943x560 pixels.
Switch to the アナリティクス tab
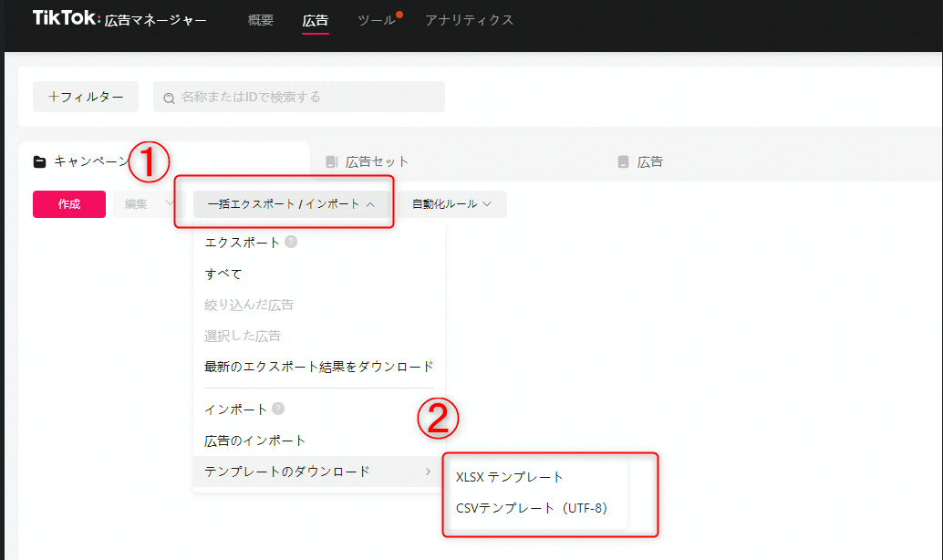coord(469,19)
